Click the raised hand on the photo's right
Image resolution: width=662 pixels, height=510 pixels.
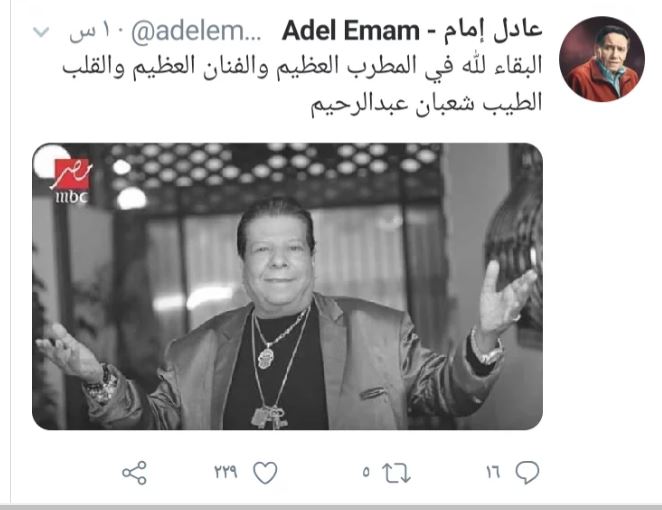[505, 300]
